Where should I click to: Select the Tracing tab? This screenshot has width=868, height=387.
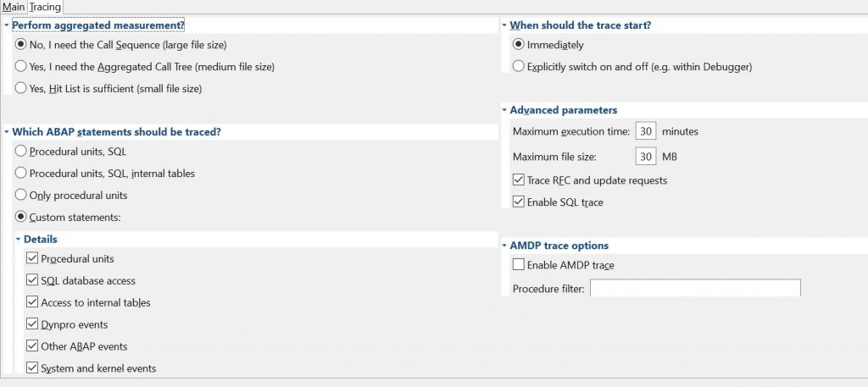45,7
